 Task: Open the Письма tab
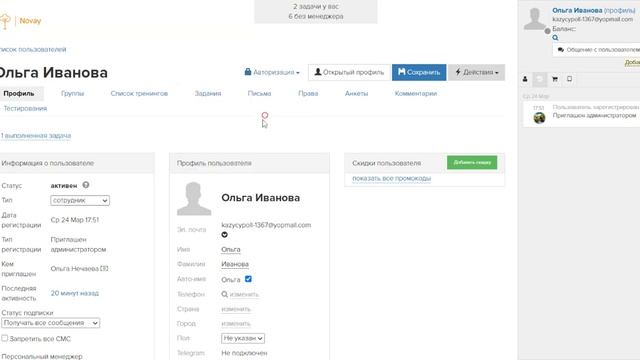tap(259, 93)
